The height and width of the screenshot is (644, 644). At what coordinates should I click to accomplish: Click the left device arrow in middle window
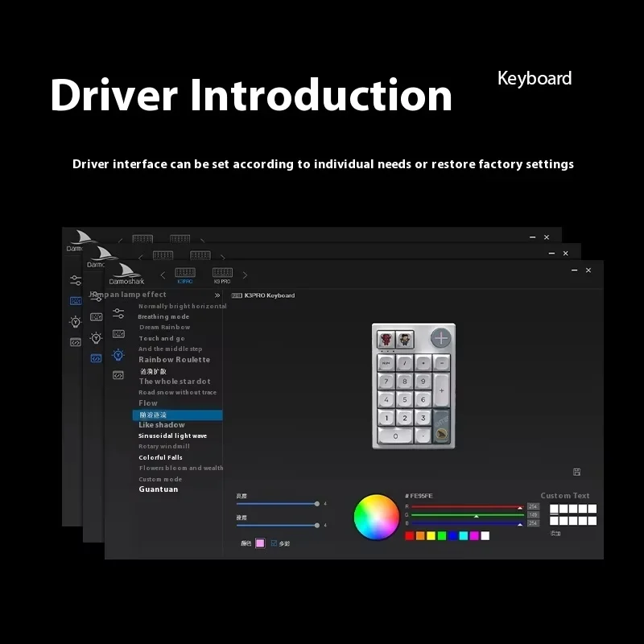click(x=141, y=257)
